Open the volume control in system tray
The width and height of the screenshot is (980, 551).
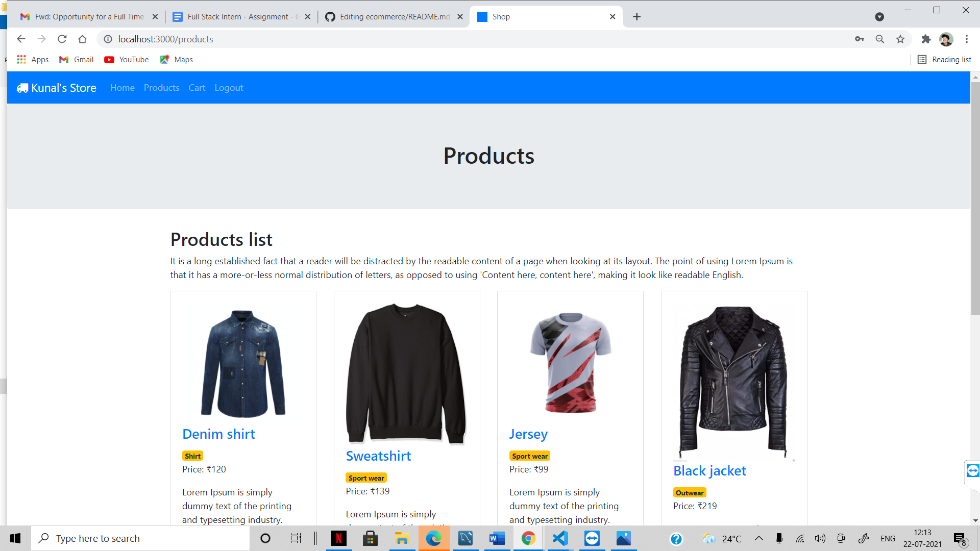[x=820, y=538]
